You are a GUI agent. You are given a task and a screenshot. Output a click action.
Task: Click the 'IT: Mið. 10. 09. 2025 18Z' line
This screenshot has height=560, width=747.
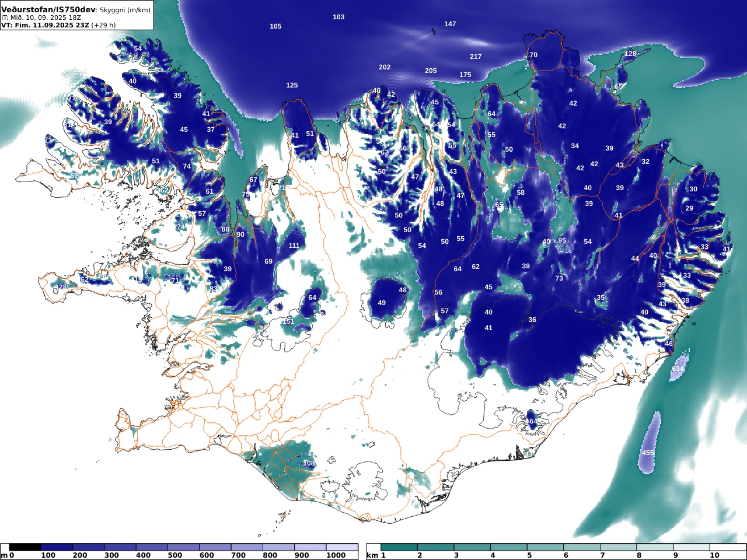[x=41, y=17]
